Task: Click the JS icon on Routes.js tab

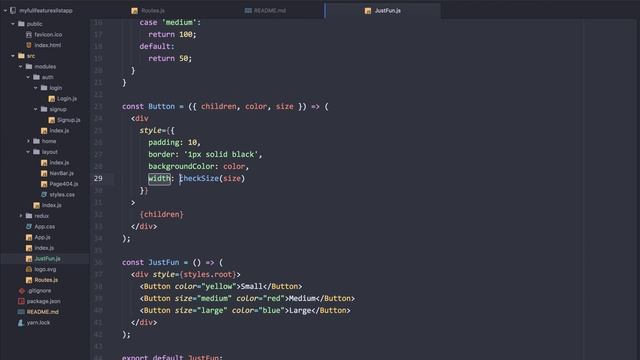Action: coord(134,11)
